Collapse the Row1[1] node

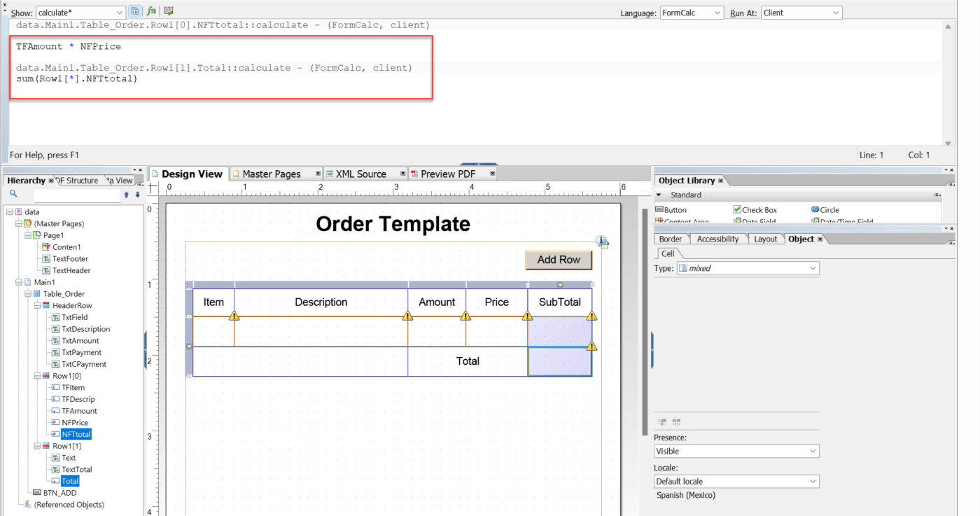(x=36, y=446)
